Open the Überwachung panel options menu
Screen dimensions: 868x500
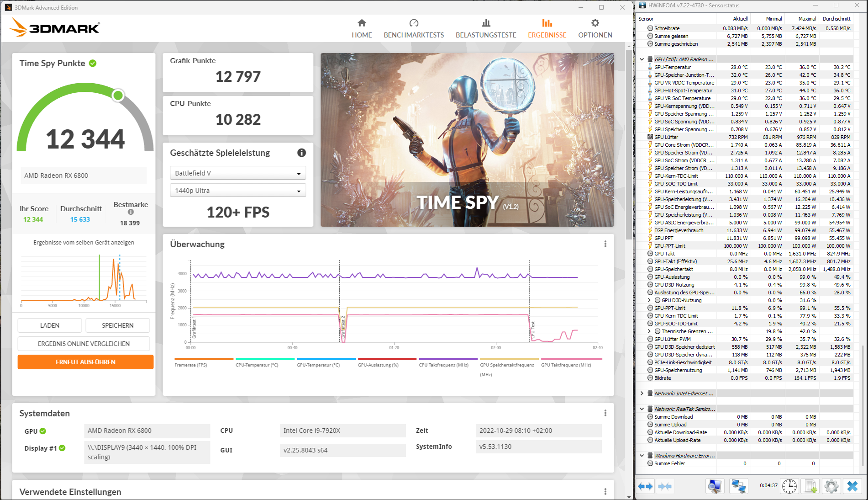click(x=605, y=244)
